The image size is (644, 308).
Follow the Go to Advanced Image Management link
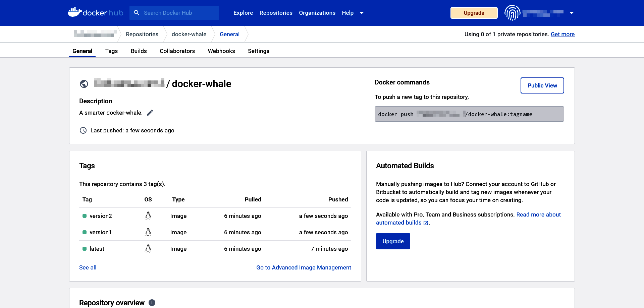[304, 267]
